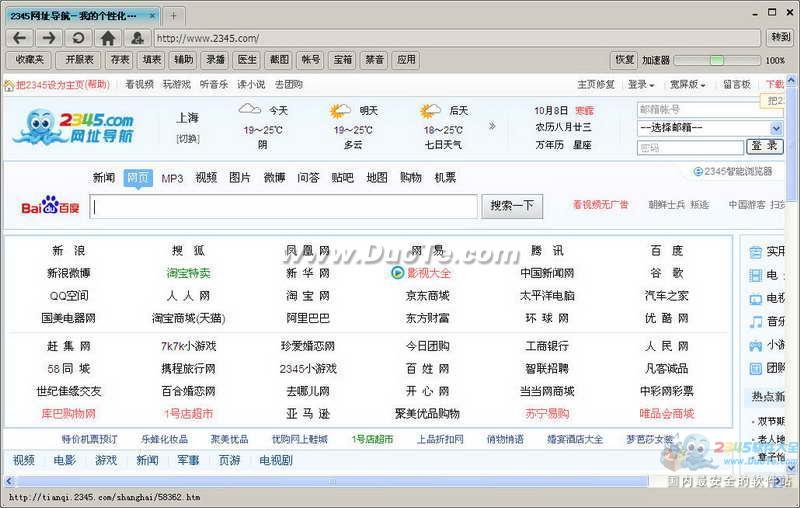Open a new tab with plus button
Image resolution: width=800 pixels, height=508 pixels.
click(x=173, y=16)
